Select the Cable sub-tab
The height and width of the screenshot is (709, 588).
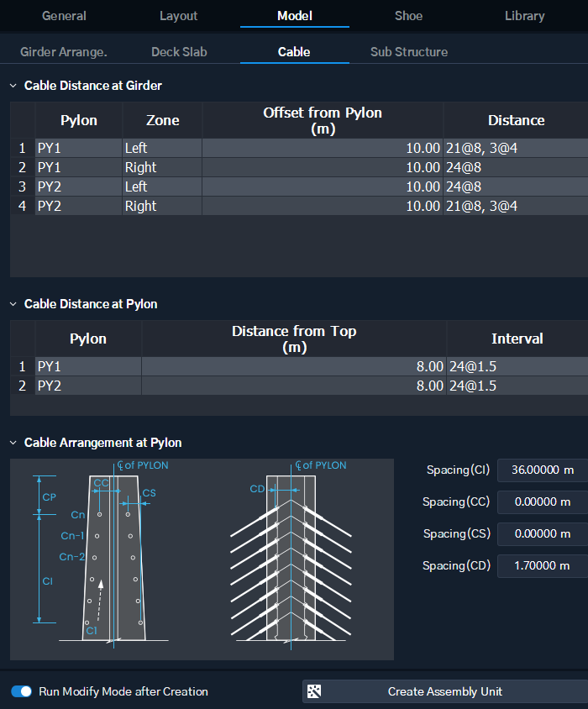pyautogui.click(x=294, y=52)
